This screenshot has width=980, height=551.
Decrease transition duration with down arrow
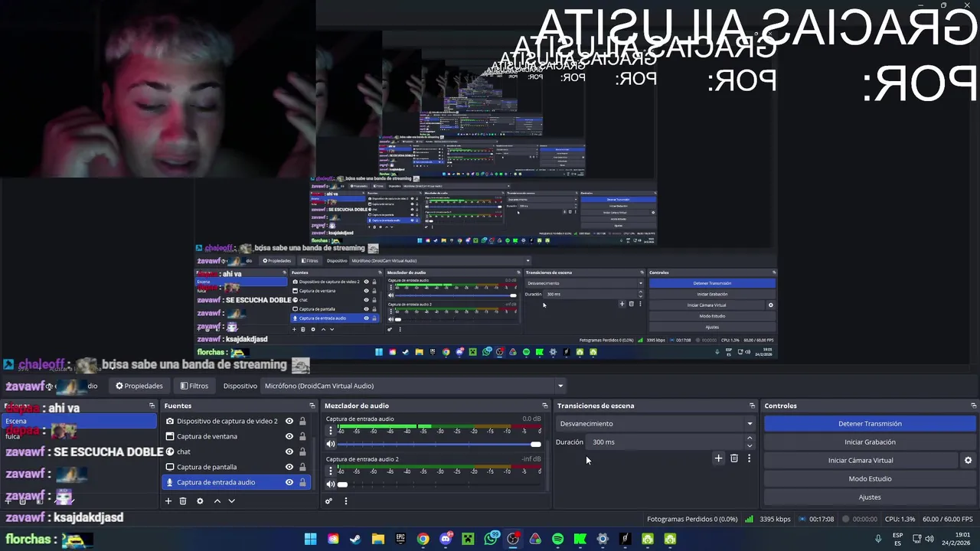(750, 445)
